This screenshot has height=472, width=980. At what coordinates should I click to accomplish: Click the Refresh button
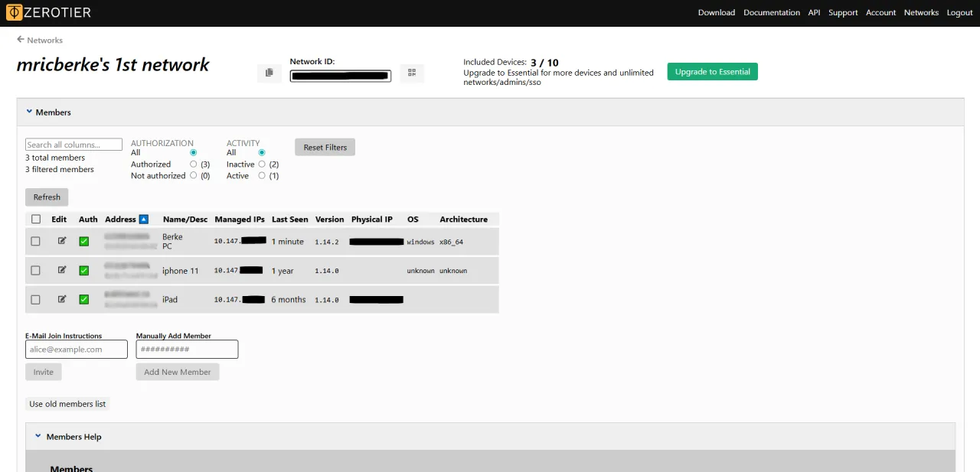point(47,197)
